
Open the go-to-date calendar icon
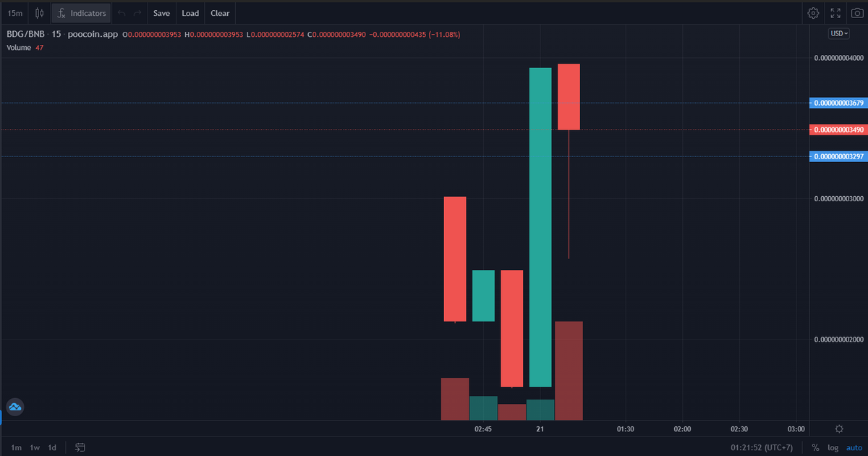pos(80,447)
